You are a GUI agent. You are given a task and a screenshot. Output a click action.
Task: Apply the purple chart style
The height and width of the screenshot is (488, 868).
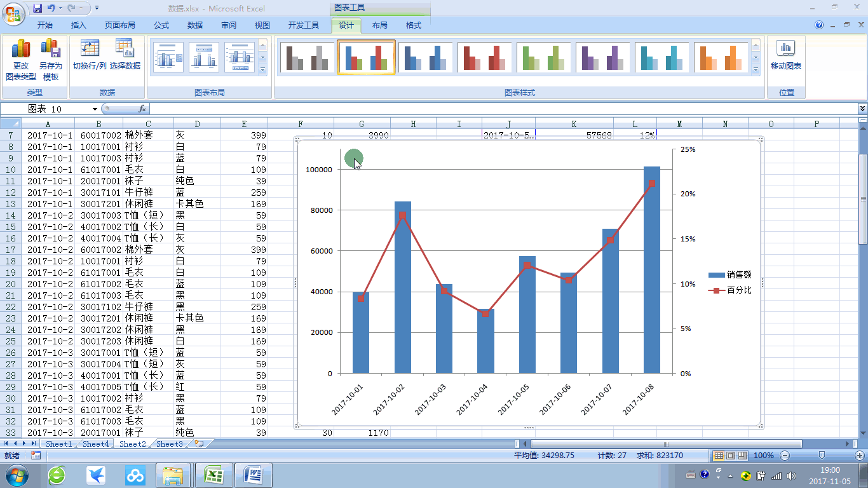(602, 57)
